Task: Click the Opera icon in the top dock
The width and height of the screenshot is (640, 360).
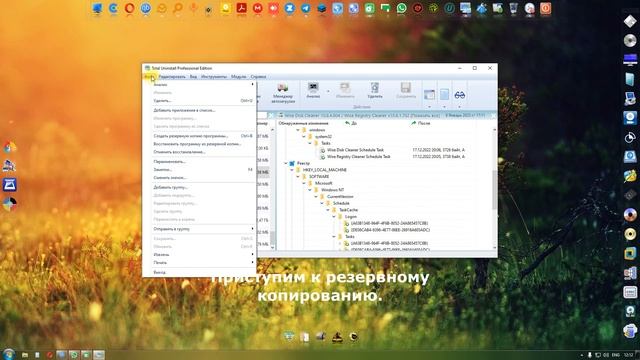Action: tap(129, 8)
